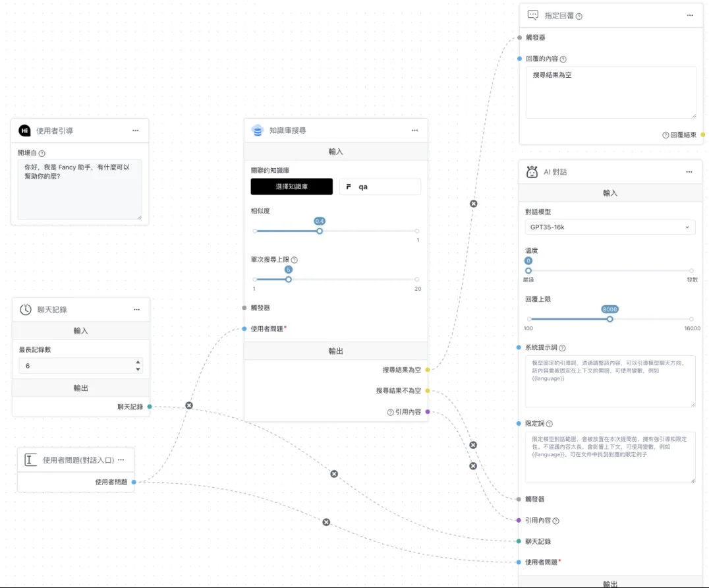Click 引用內容 input dot on AI 對話
Screen dimensions: 709x588
point(519,521)
